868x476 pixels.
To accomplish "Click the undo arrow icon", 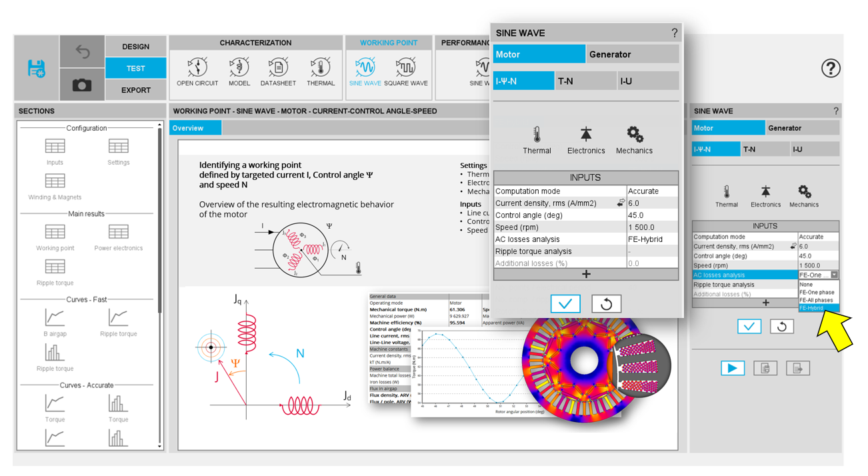I will click(x=82, y=51).
